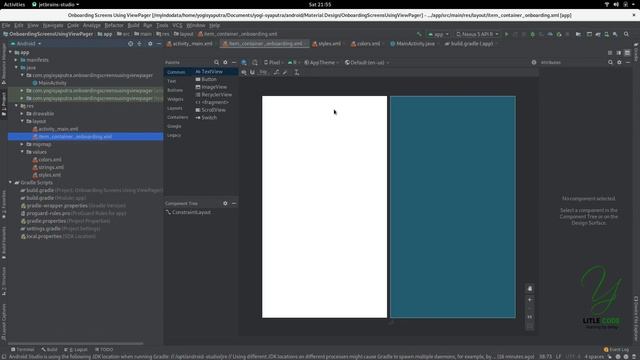The image size is (640, 360).
Task: Open the Logcat tool window
Action: [x=76, y=349]
